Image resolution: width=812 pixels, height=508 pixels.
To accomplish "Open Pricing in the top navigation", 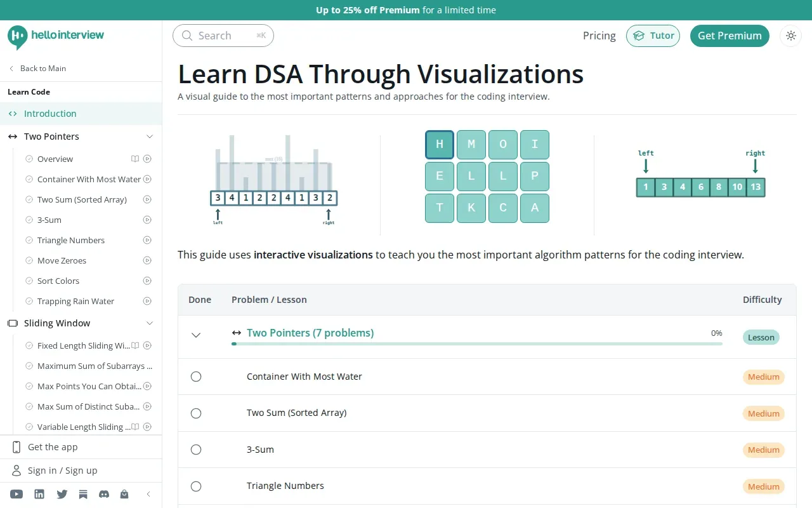I will pyautogui.click(x=599, y=36).
